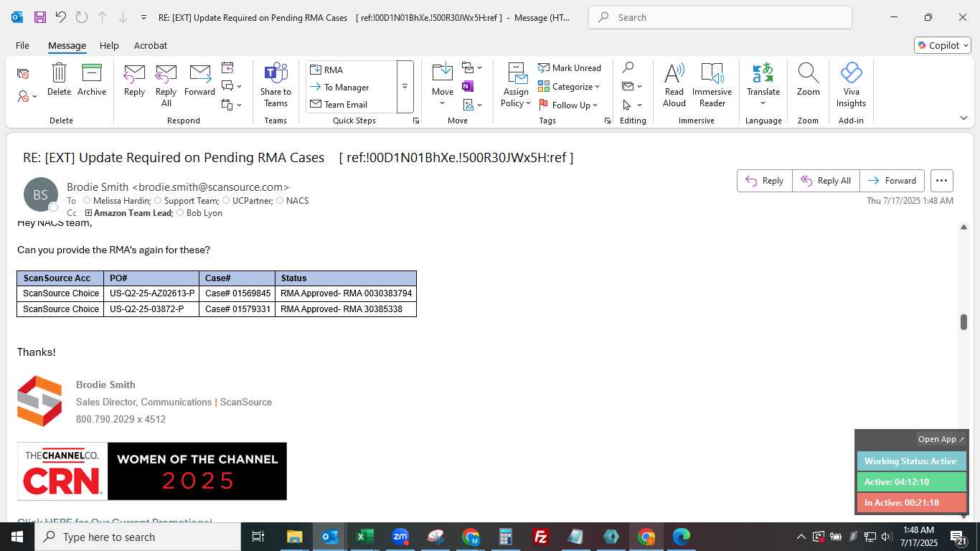Click Reply All in the message header
Screen dimensions: 980x551
pos(826,181)
